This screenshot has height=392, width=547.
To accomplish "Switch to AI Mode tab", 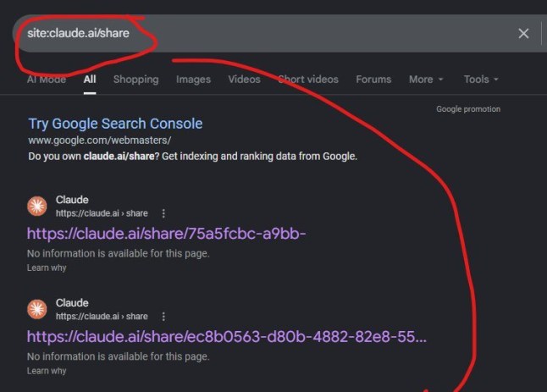I will [47, 80].
